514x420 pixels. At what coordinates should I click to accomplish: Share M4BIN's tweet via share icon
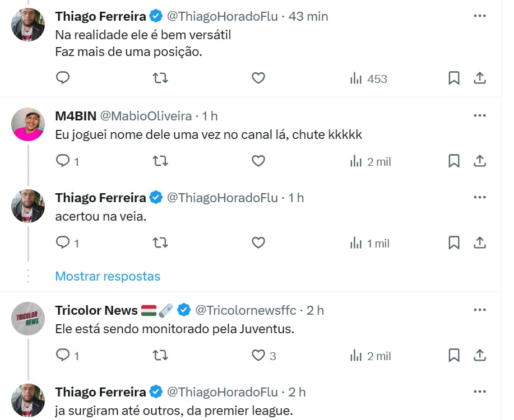pos(480,161)
